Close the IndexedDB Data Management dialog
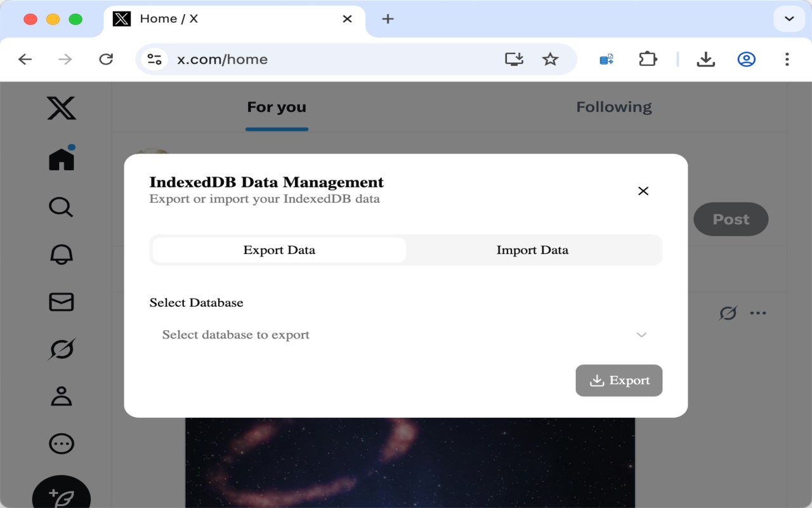The image size is (812, 508). tap(643, 191)
